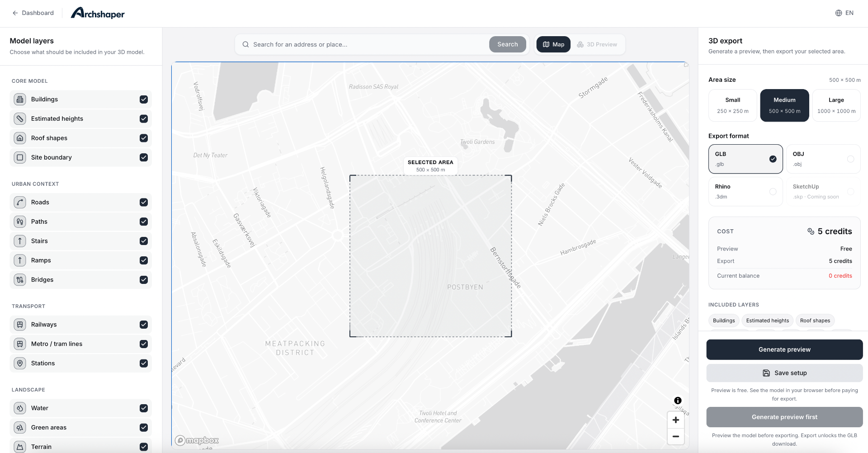The width and height of the screenshot is (868, 453).
Task: Uncheck the Water checkbox
Action: [x=144, y=408]
